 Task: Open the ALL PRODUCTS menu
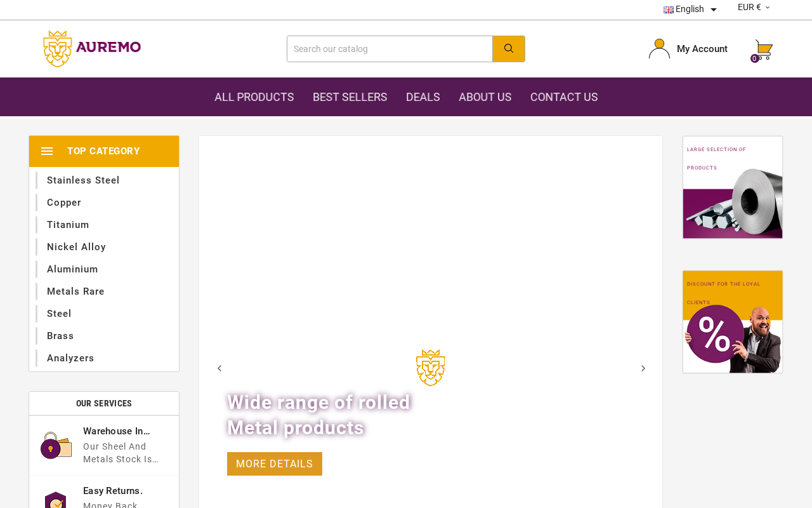254,97
